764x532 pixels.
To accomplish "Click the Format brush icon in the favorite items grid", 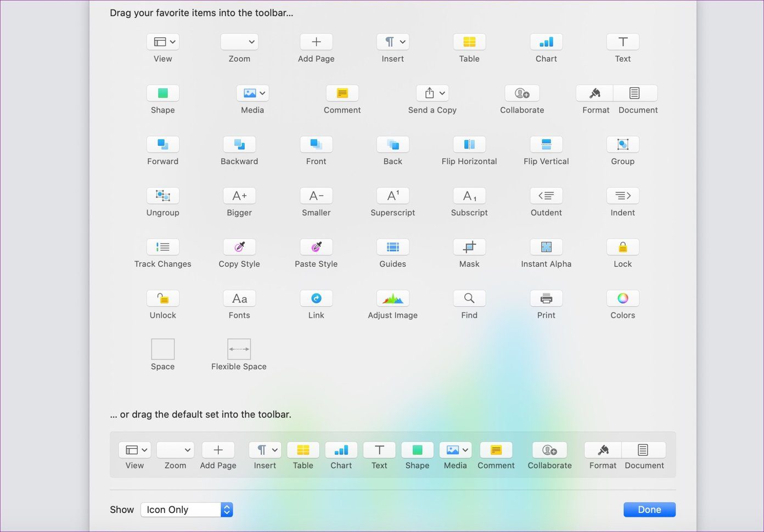I will (x=595, y=93).
